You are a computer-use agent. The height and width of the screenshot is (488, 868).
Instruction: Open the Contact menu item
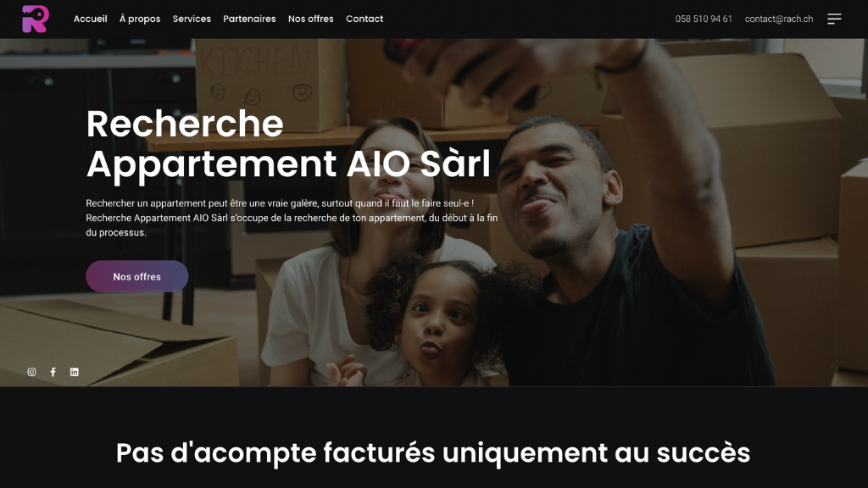click(x=364, y=19)
